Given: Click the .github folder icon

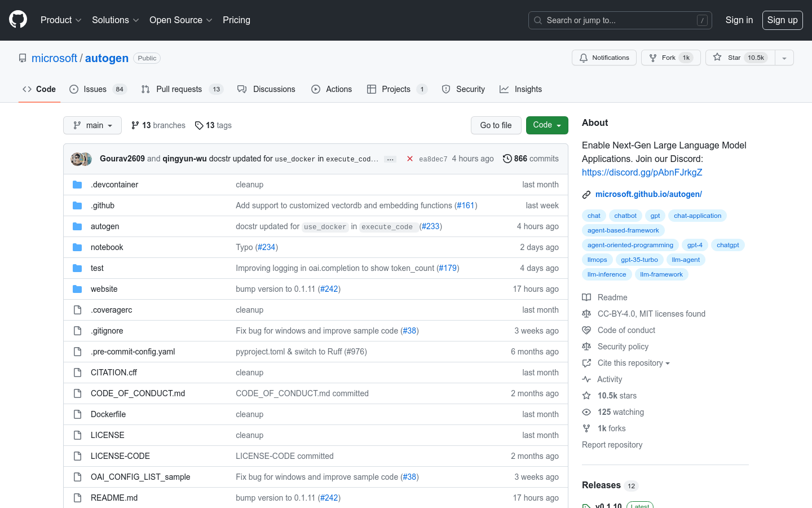Looking at the screenshot, I should (x=77, y=205).
